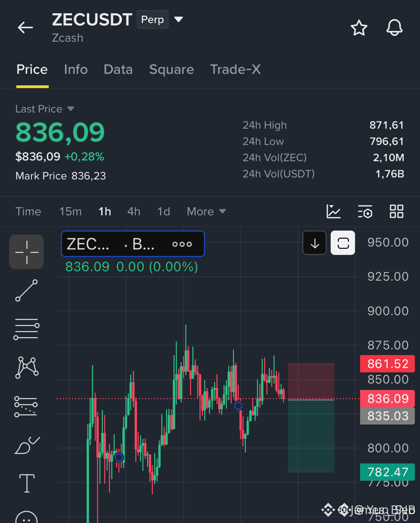Click the 24h Vol(USDT) value 1,76B

coord(390,174)
